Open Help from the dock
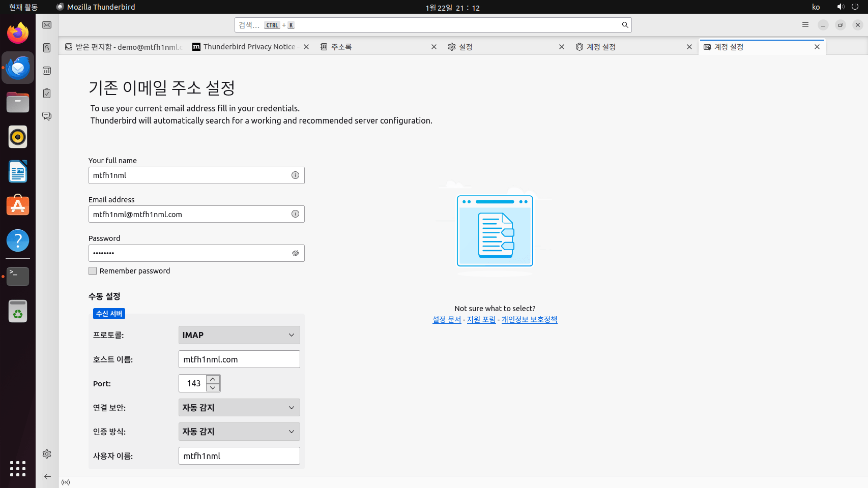868x488 pixels. [x=18, y=240]
